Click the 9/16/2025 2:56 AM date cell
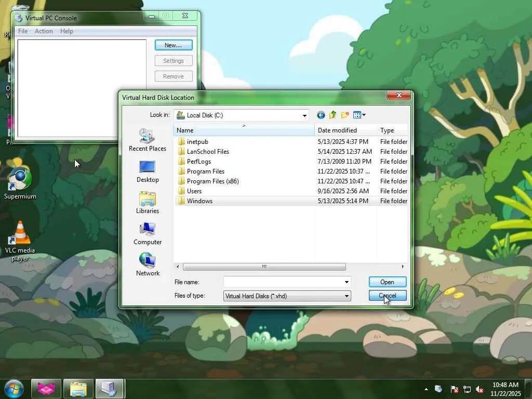The image size is (532, 399). point(343,191)
